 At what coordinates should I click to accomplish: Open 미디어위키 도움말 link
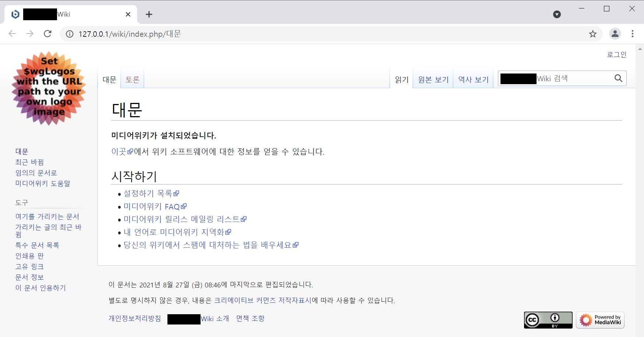[x=43, y=183]
